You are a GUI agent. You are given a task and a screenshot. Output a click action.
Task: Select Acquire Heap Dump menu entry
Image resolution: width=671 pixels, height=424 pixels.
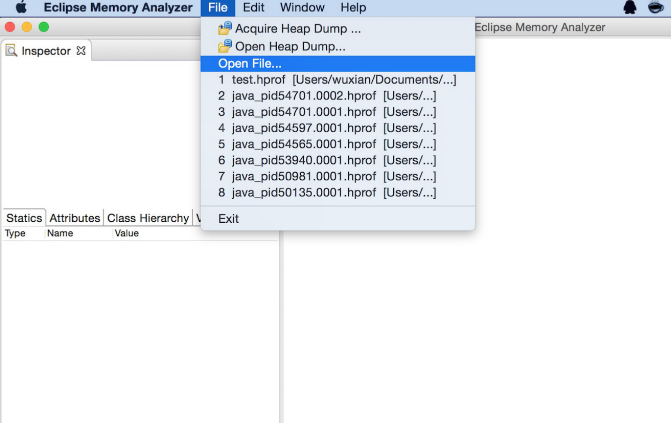point(338,29)
